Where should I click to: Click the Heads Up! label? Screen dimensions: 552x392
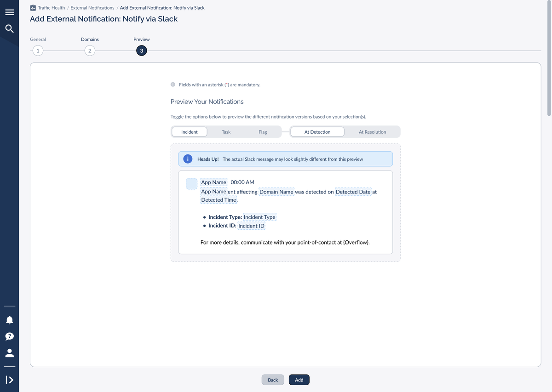(x=208, y=159)
